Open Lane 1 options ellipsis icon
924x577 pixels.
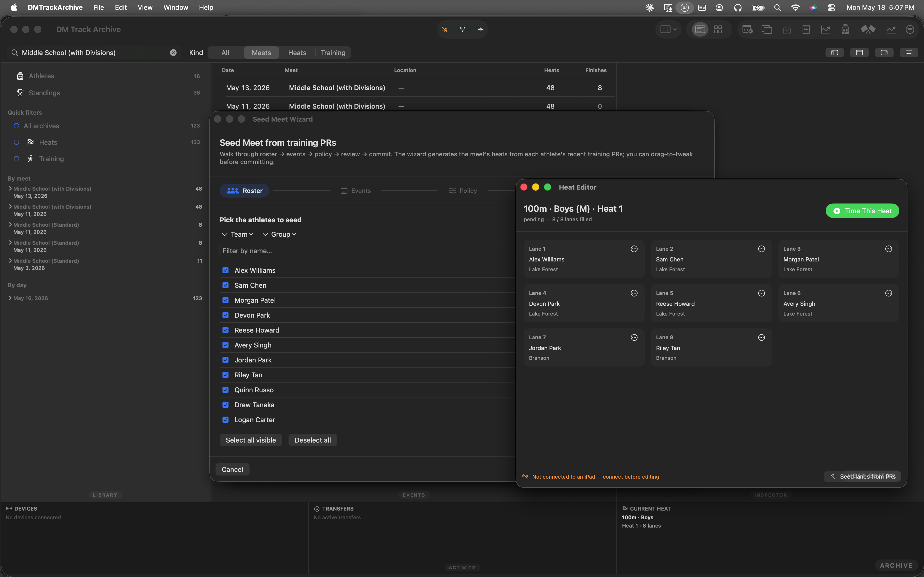coord(634,249)
